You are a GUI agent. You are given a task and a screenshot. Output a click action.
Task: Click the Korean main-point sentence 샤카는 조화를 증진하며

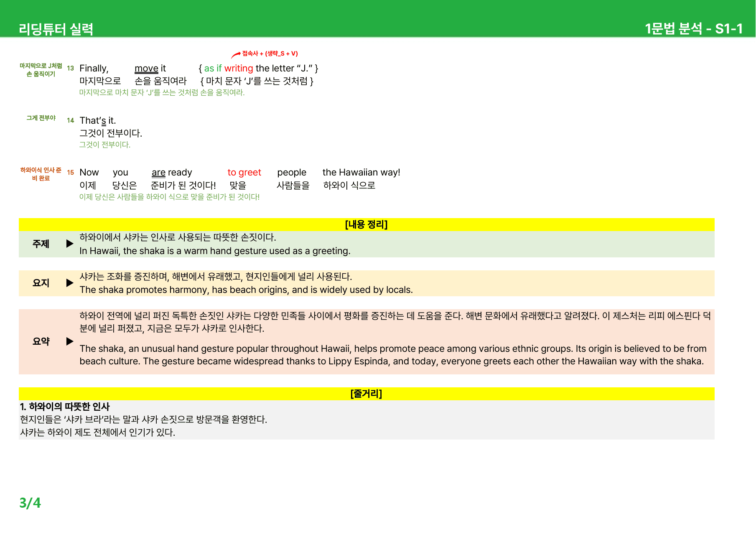click(x=216, y=277)
